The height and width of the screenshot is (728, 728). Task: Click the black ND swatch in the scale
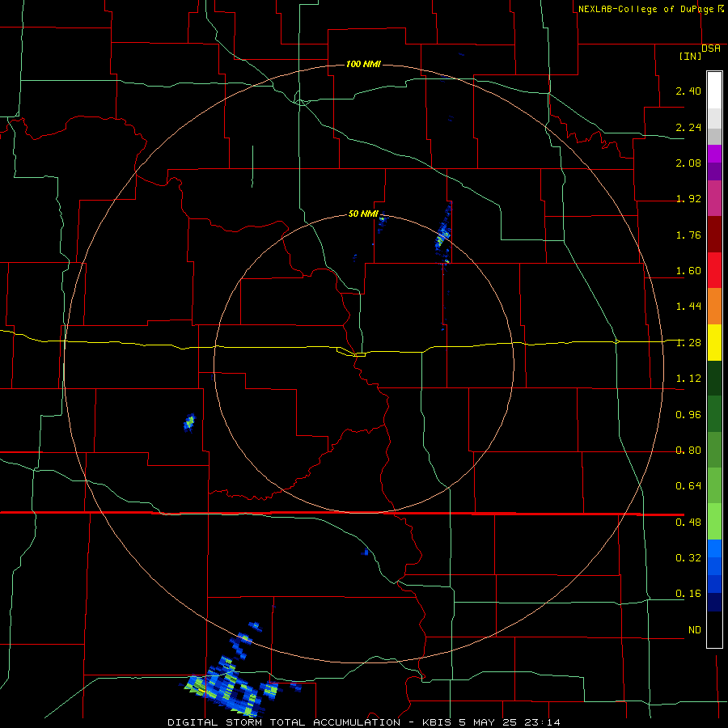714,629
